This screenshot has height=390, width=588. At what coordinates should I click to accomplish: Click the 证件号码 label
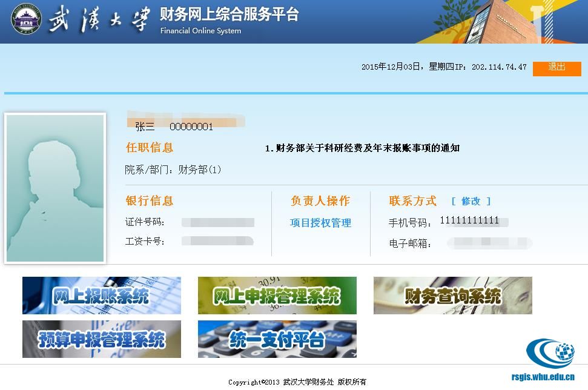pyautogui.click(x=145, y=222)
